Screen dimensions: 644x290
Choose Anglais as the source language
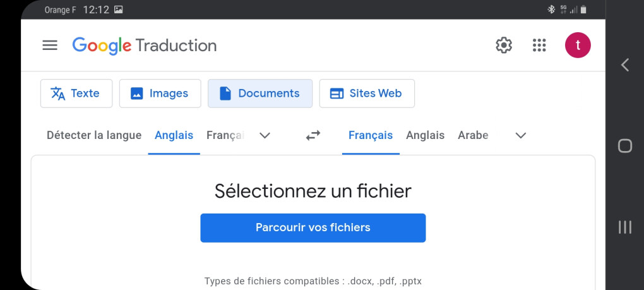pyautogui.click(x=174, y=135)
